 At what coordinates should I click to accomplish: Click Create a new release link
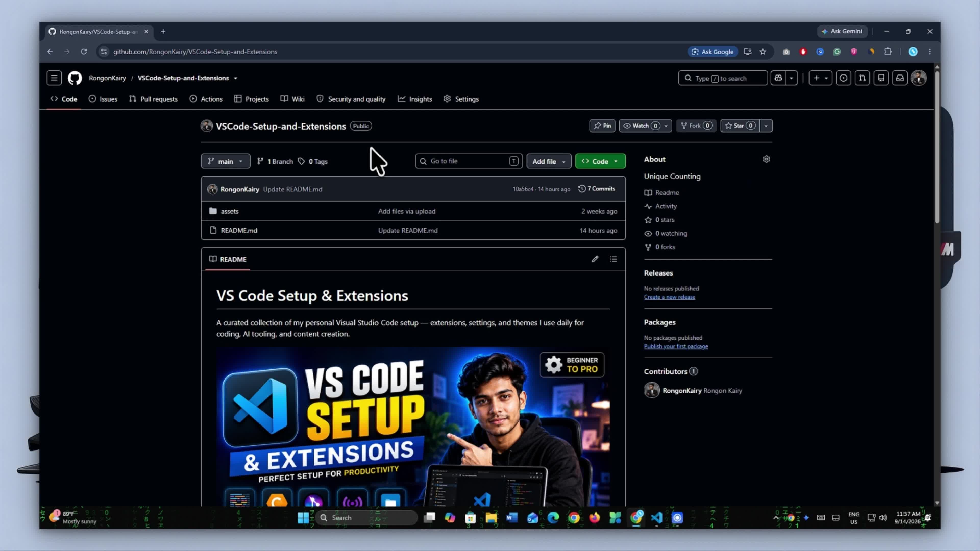tap(670, 297)
